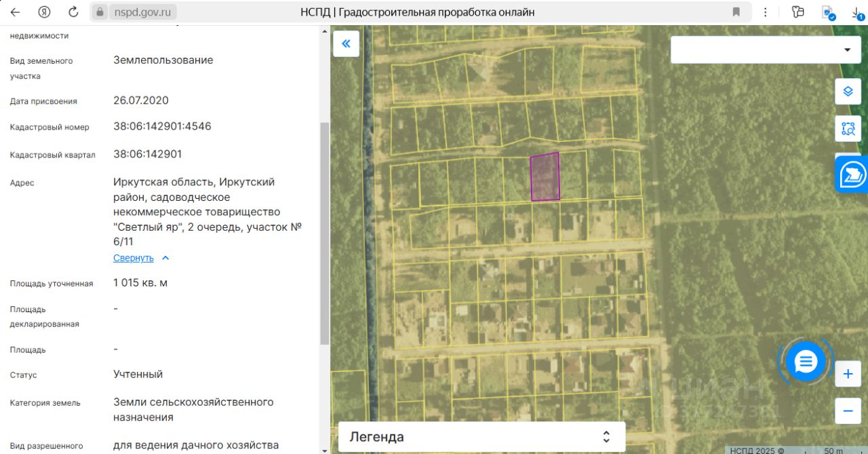Click the info panel vertical scrollbar

click(324, 233)
